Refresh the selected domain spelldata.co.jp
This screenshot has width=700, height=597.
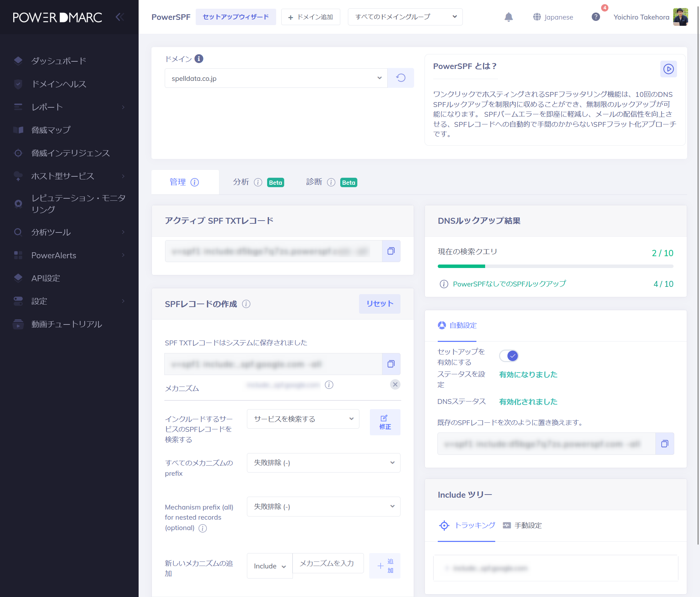pyautogui.click(x=401, y=78)
